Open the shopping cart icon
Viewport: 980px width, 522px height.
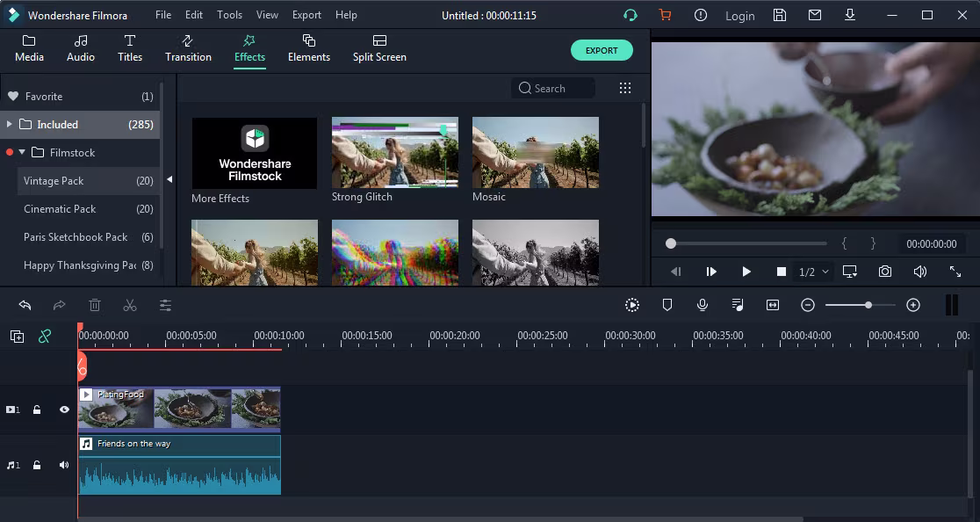click(665, 15)
